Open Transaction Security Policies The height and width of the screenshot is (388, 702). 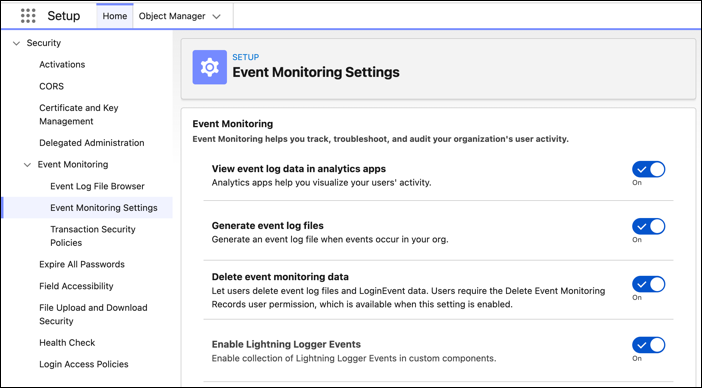(93, 236)
